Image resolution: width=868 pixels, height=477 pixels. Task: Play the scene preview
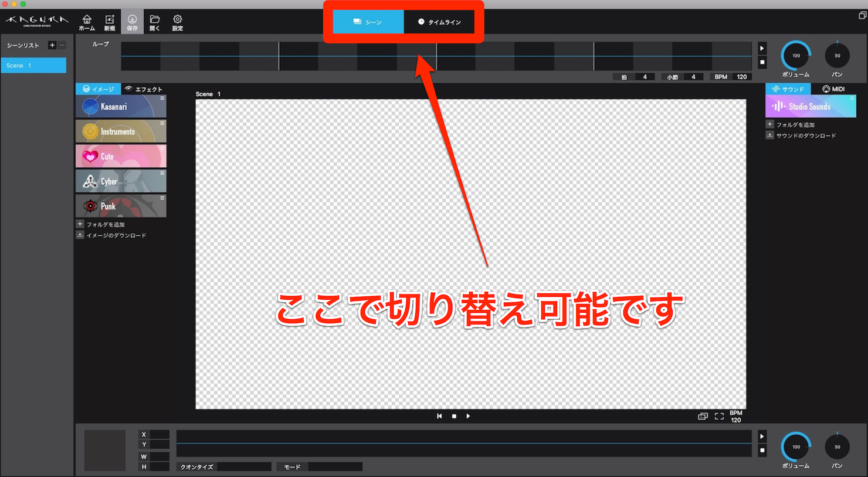[x=468, y=416]
